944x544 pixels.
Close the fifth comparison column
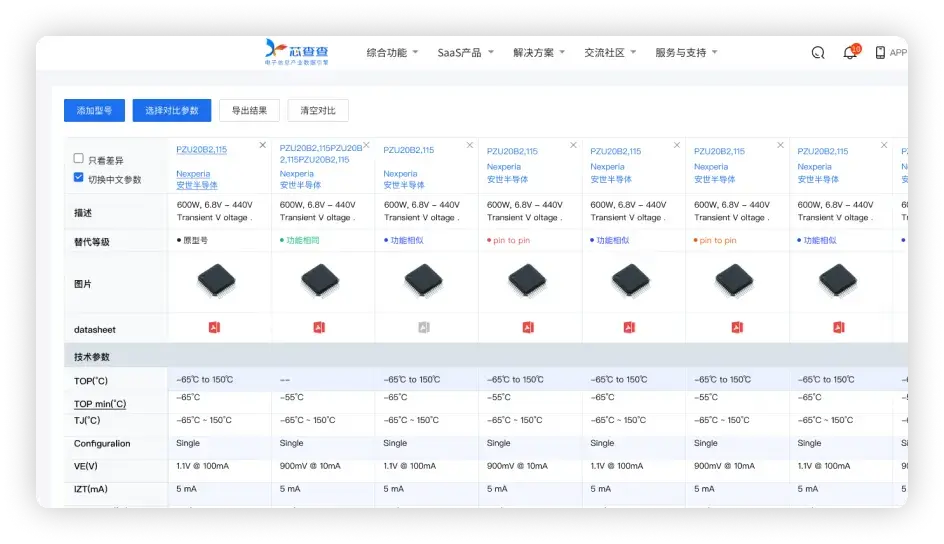click(677, 145)
